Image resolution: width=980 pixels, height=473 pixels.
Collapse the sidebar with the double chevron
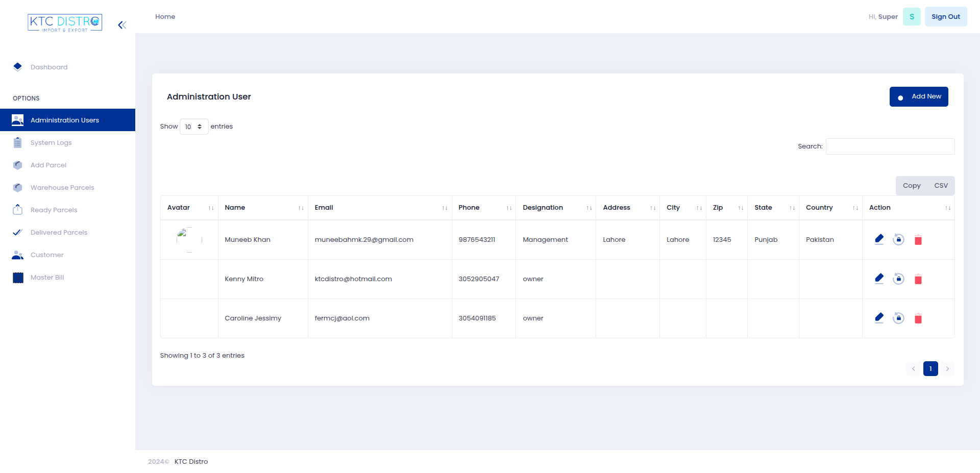pyautogui.click(x=121, y=24)
